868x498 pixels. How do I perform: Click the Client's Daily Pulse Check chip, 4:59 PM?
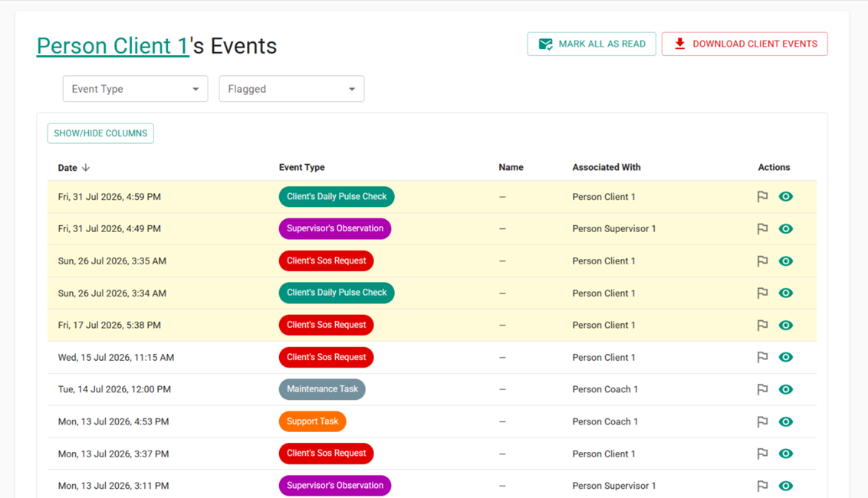coord(337,196)
